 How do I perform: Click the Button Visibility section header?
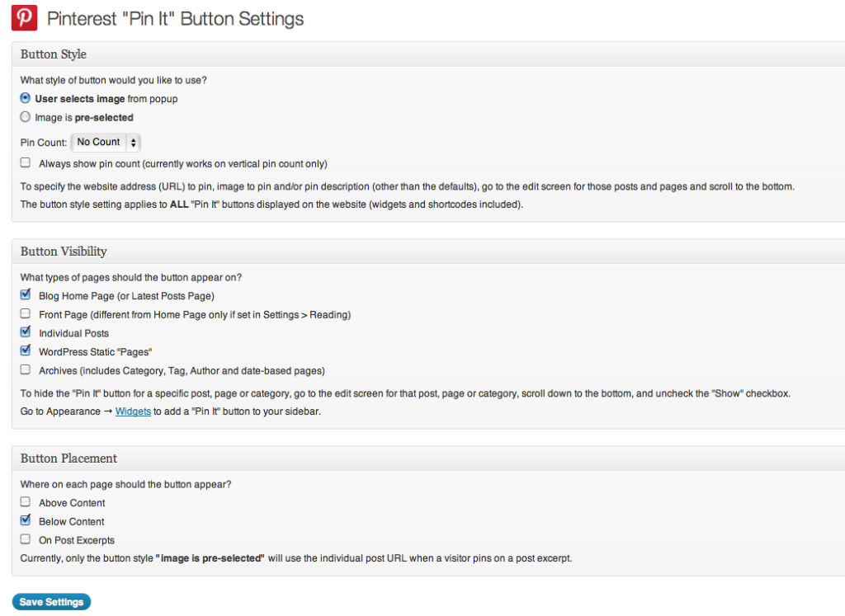point(64,252)
